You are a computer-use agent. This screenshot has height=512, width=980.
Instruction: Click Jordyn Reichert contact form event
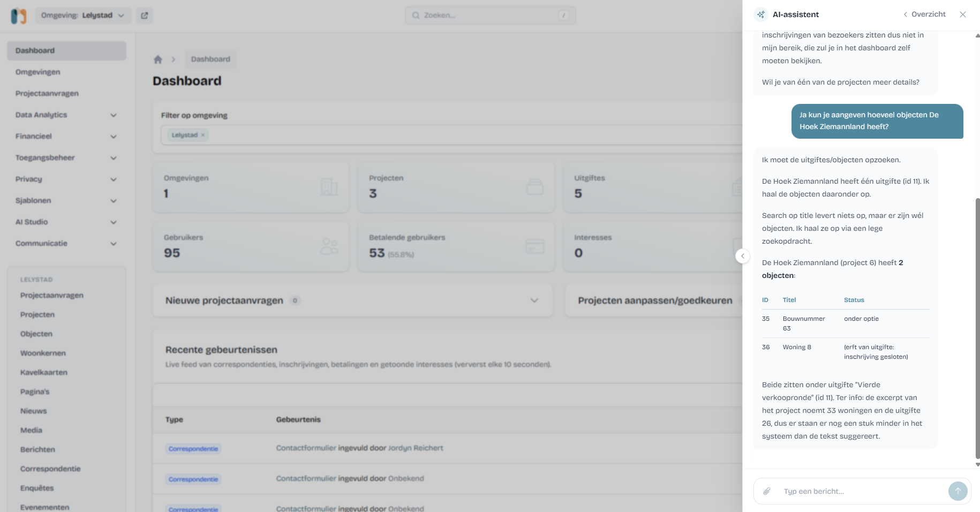click(359, 448)
